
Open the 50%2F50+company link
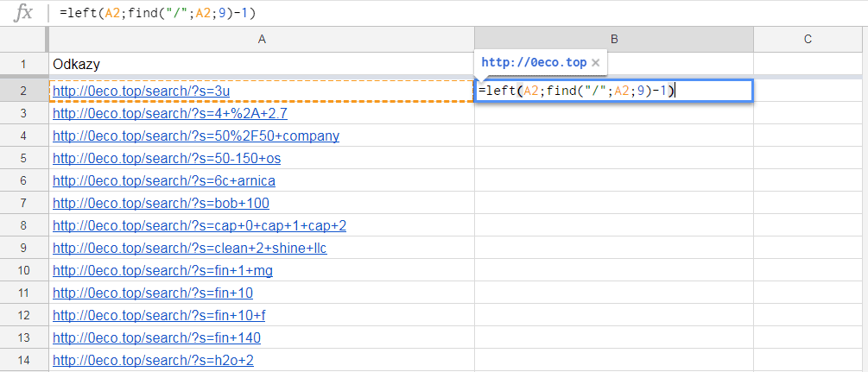pyautogui.click(x=195, y=136)
